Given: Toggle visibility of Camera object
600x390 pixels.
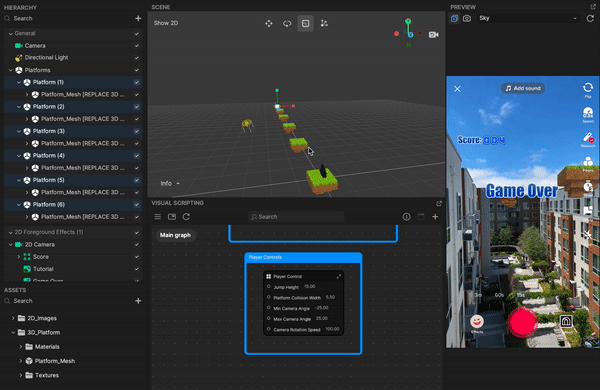Looking at the screenshot, I should 137,46.
